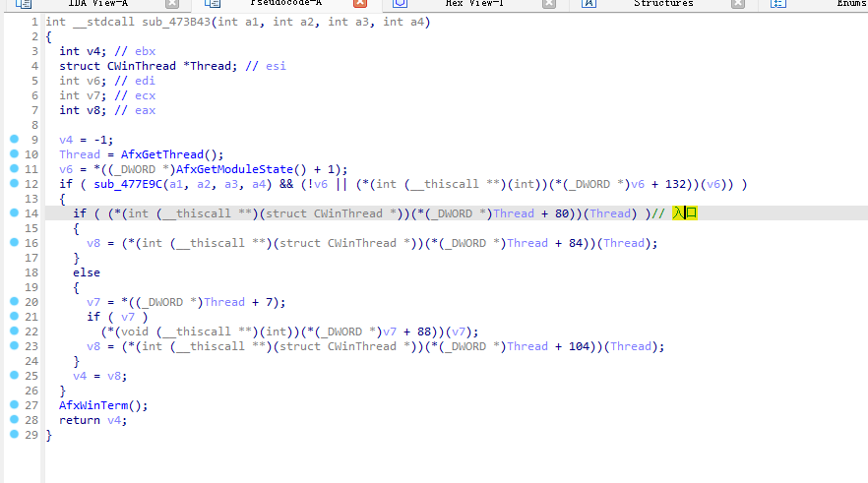Switch to the IDA View-A tab
The height and width of the screenshot is (483, 868).
click(x=97, y=3)
